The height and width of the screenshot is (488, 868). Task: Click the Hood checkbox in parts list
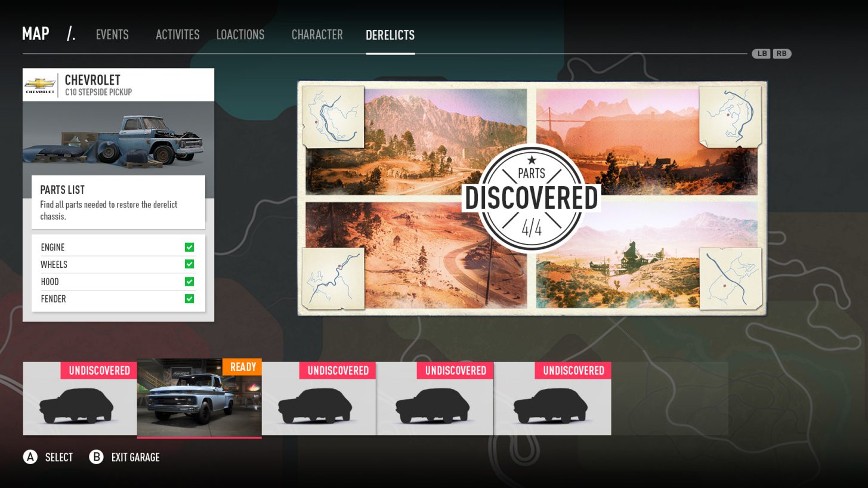pos(189,282)
